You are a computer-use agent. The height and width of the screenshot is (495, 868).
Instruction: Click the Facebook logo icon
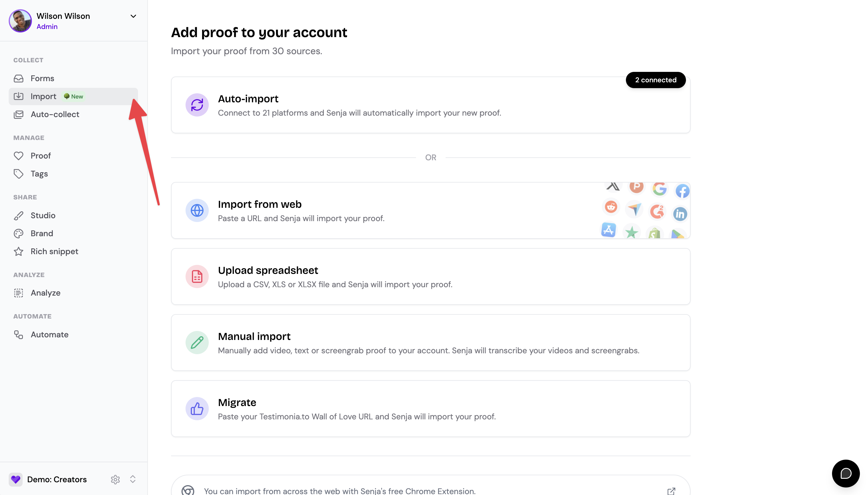click(682, 191)
